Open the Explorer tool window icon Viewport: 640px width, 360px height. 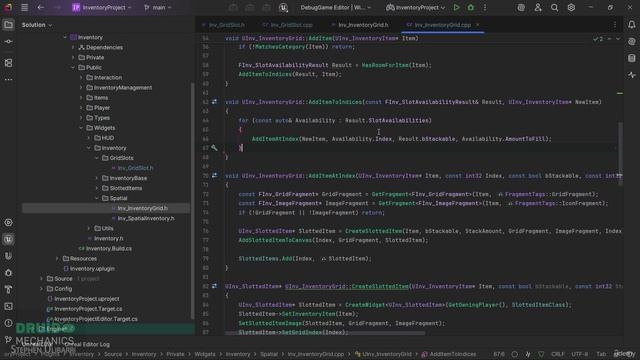(x=8, y=25)
